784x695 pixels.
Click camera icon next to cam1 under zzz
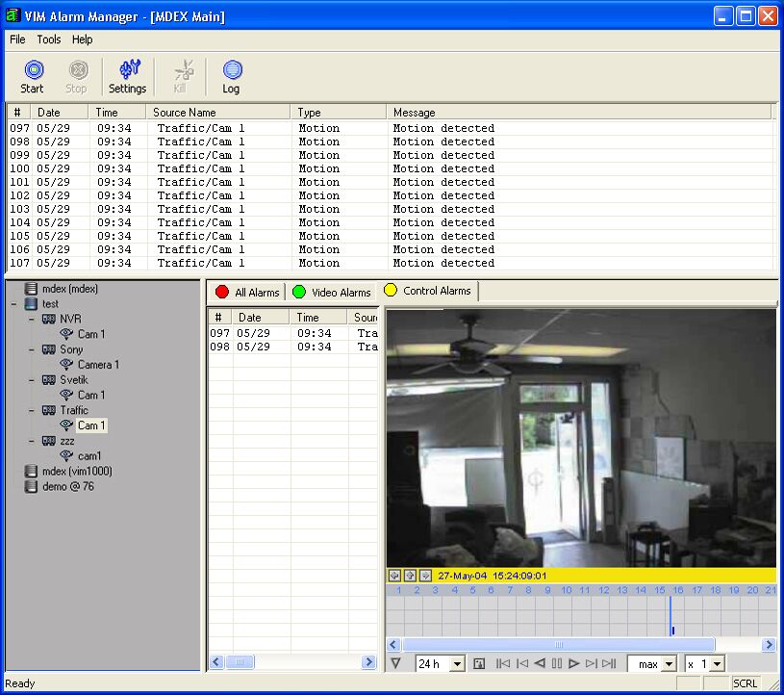(x=66, y=455)
